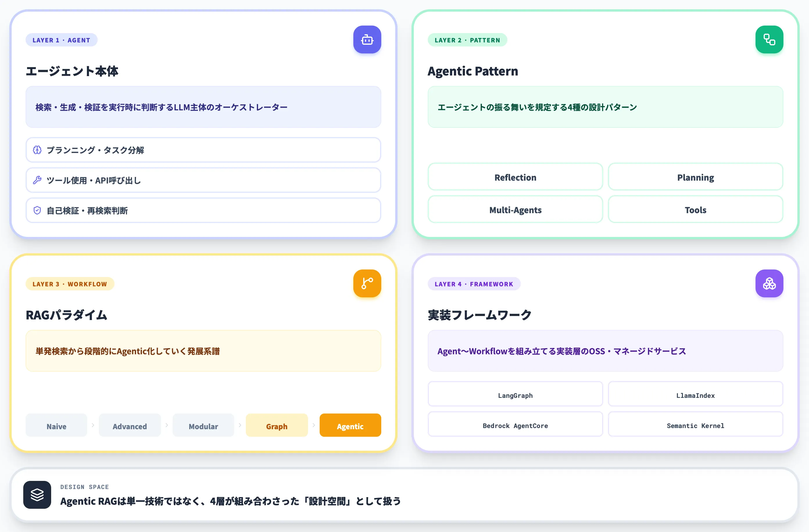
Task: Click the RAGパラダイム heading
Action: coord(67,315)
